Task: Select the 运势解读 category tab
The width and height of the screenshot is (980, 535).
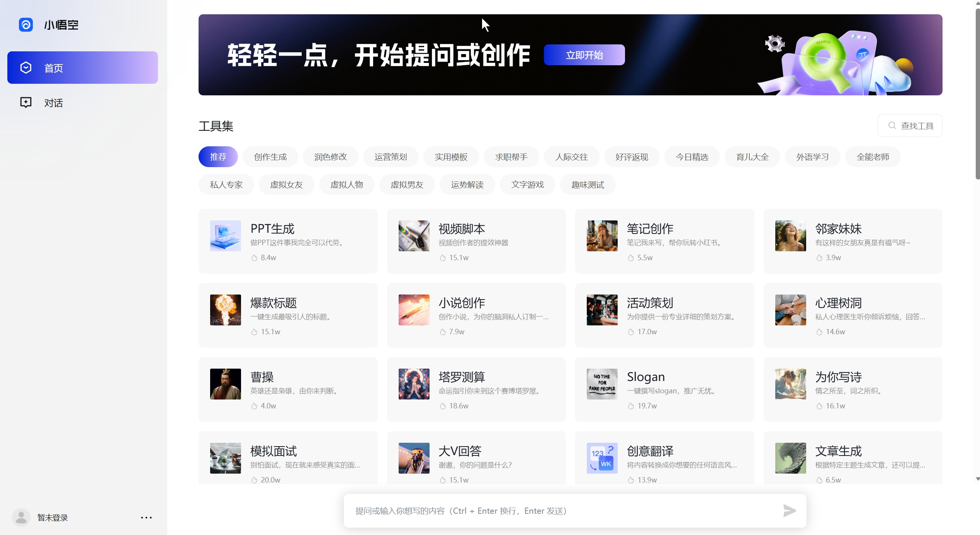Action: coord(467,185)
